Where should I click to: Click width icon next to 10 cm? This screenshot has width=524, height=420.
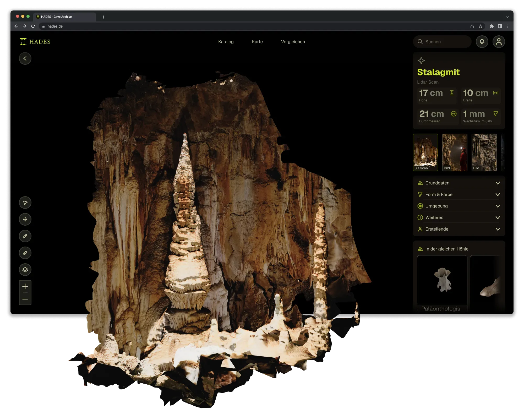pyautogui.click(x=496, y=93)
